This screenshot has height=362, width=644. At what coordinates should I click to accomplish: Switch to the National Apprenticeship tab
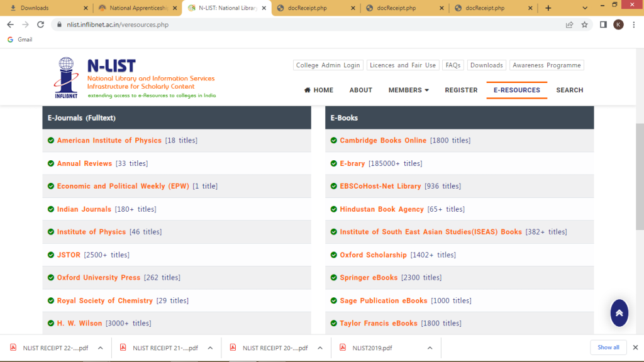[x=137, y=8]
